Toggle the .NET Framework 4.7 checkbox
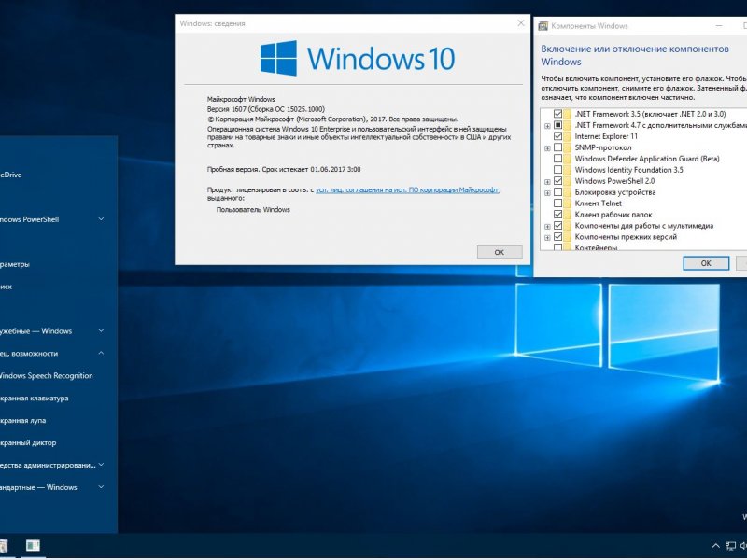 pyautogui.click(x=557, y=125)
